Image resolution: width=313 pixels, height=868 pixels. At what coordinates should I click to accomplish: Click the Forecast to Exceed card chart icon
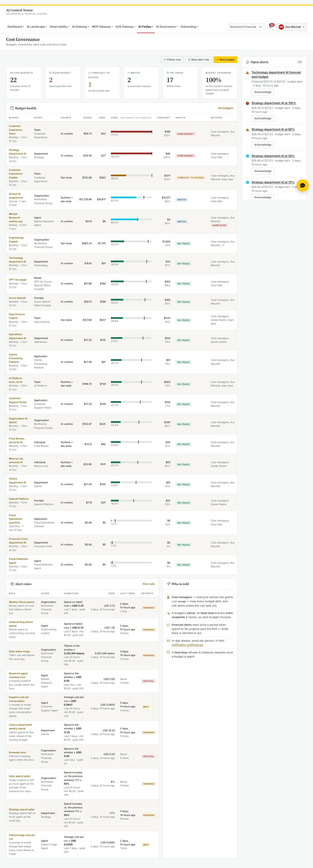(x=90, y=73)
